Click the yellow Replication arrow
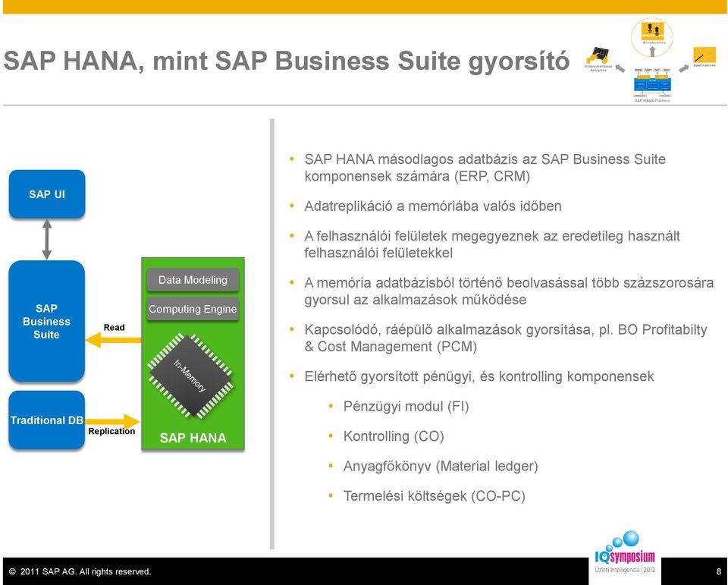This screenshot has width=728, height=585. 112,421
